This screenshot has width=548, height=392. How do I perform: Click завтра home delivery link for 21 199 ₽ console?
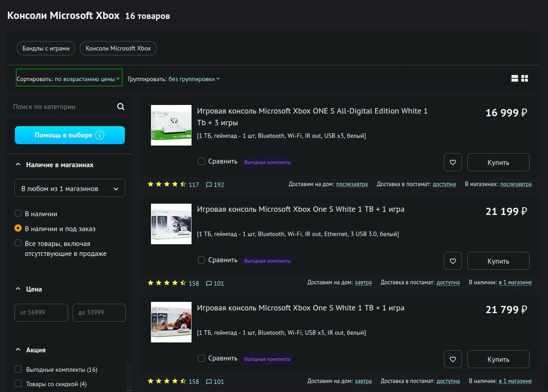click(363, 283)
